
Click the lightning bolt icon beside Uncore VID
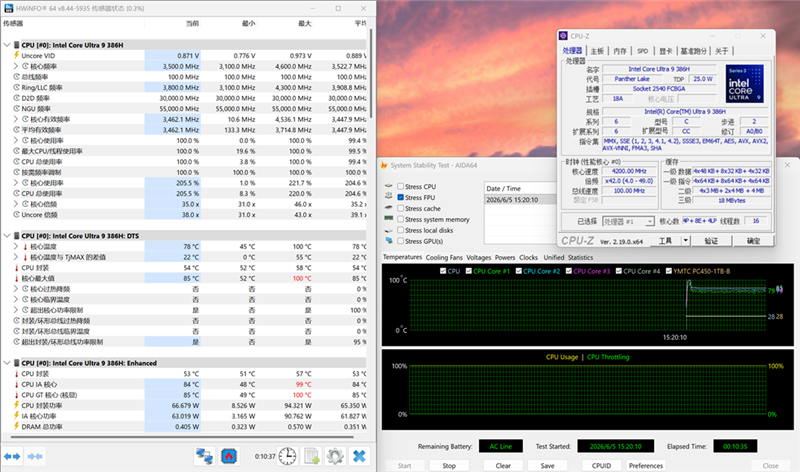[x=16, y=55]
